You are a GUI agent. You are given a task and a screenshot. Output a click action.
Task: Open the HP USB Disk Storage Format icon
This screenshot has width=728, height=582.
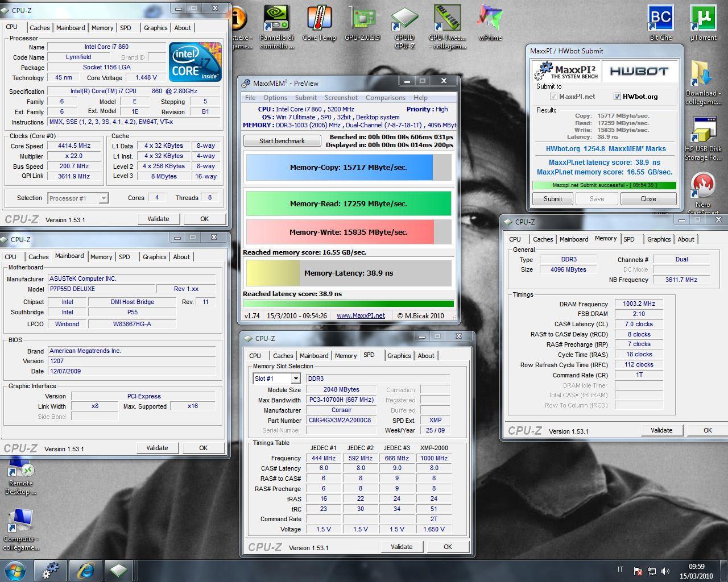coord(703,139)
